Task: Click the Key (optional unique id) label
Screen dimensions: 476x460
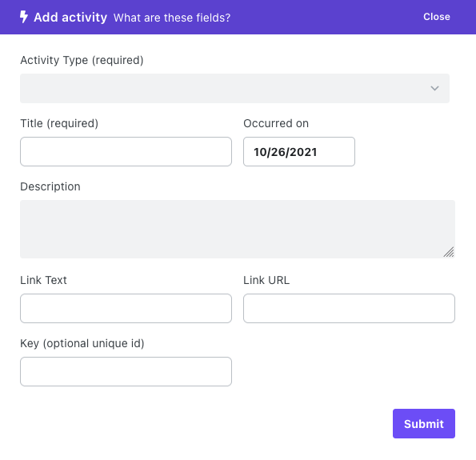Action: click(82, 343)
